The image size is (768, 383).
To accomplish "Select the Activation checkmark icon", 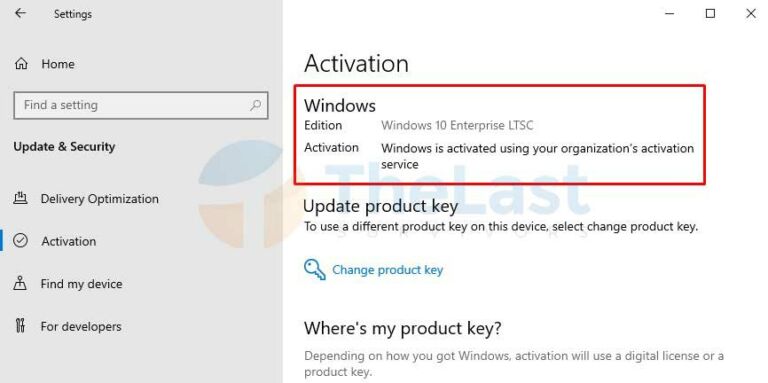I will click(21, 241).
